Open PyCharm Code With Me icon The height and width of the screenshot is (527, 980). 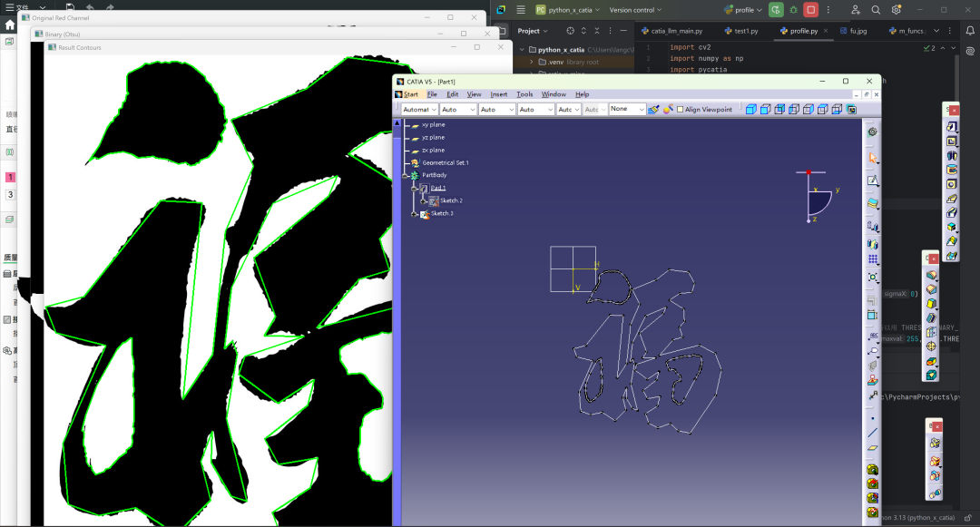coord(855,10)
